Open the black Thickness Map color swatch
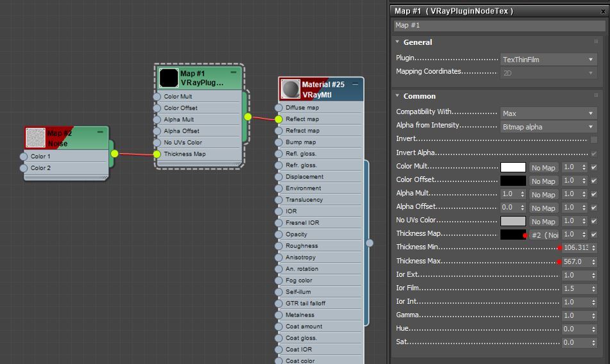This screenshot has width=610, height=364. [x=513, y=235]
